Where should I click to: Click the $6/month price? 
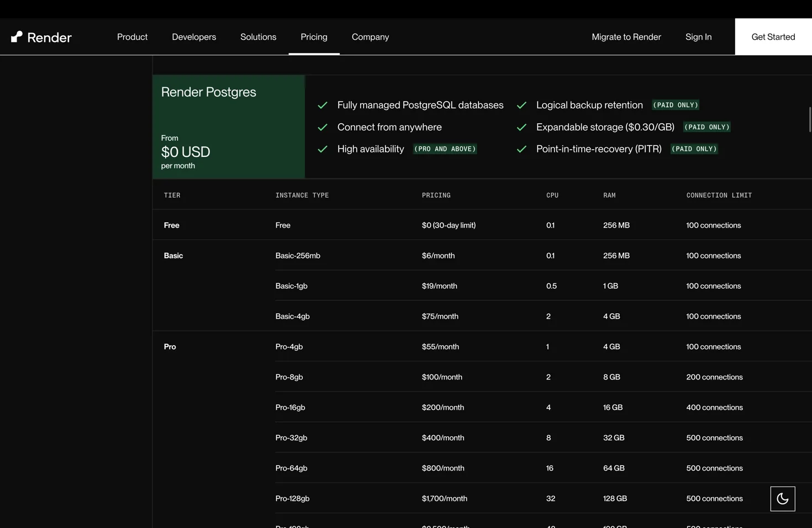438,256
